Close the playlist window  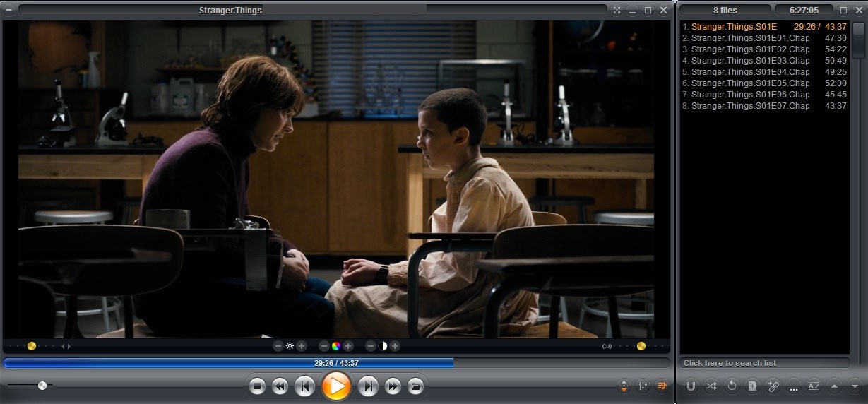click(858, 10)
